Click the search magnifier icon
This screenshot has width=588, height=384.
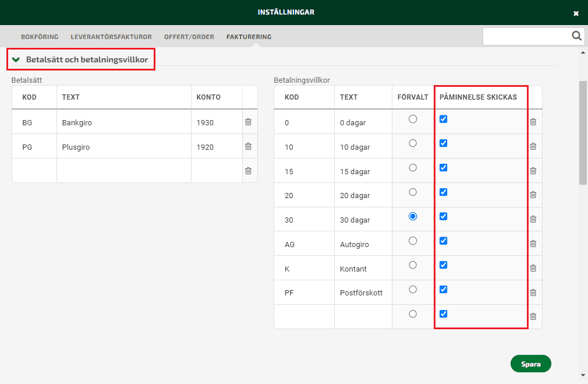pyautogui.click(x=576, y=36)
